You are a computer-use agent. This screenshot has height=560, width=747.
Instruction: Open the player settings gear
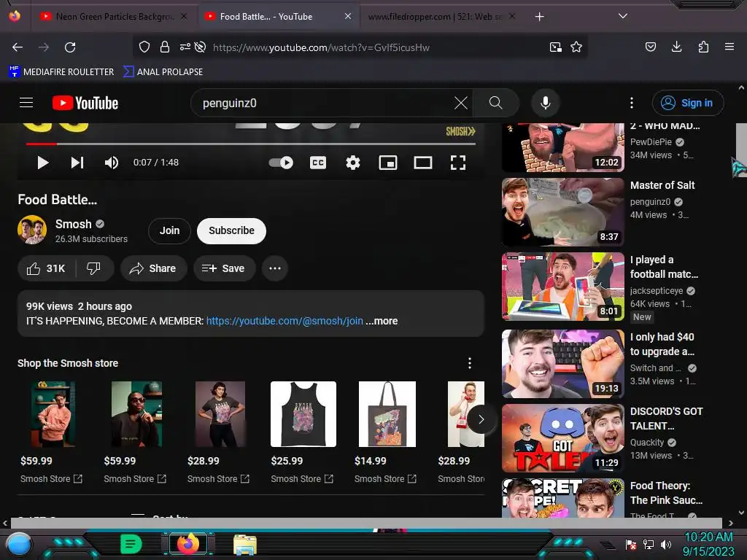(353, 163)
